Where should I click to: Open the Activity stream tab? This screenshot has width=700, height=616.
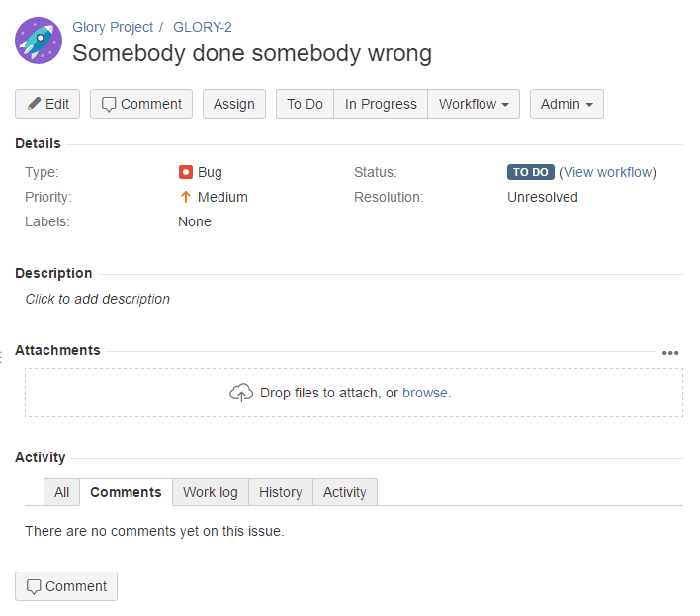click(x=345, y=491)
